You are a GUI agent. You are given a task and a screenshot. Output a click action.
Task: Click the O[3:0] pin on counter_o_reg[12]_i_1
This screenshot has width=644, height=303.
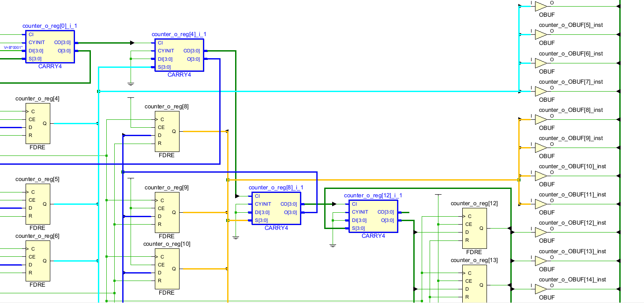(x=387, y=220)
